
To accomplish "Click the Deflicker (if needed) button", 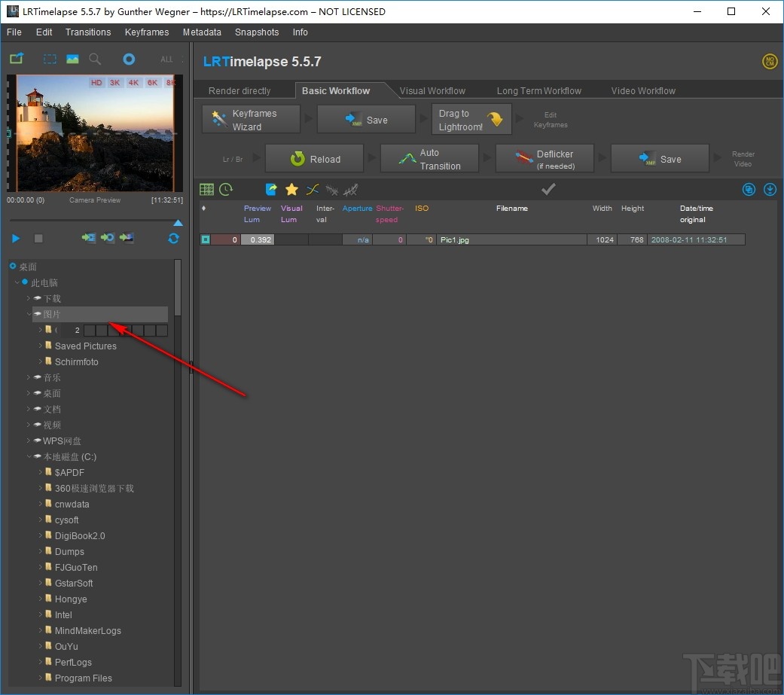I will coord(545,159).
